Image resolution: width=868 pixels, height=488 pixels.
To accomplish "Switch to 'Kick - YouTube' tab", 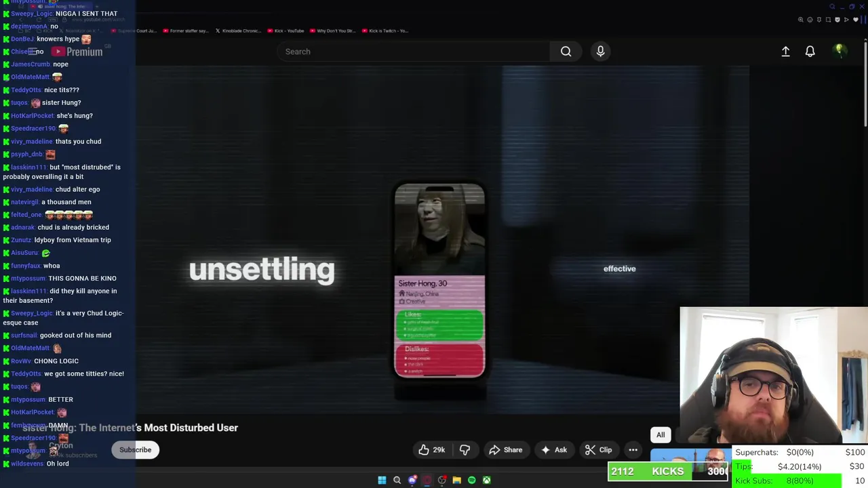I will (286, 30).
